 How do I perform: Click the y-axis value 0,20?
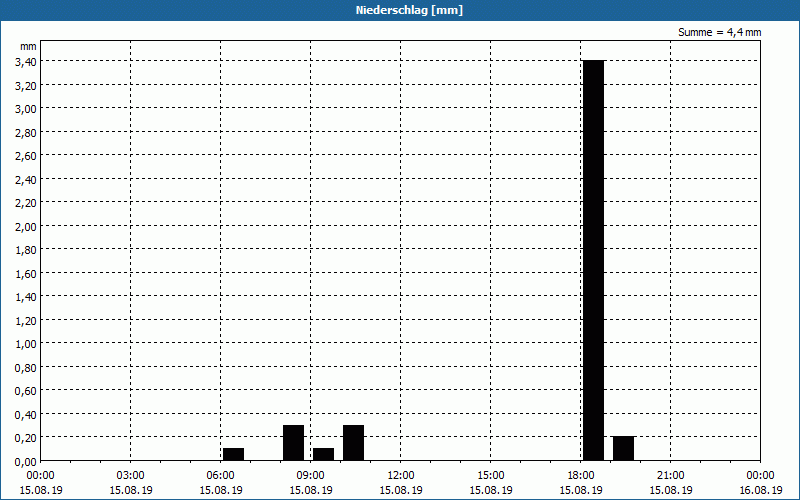(x=26, y=438)
